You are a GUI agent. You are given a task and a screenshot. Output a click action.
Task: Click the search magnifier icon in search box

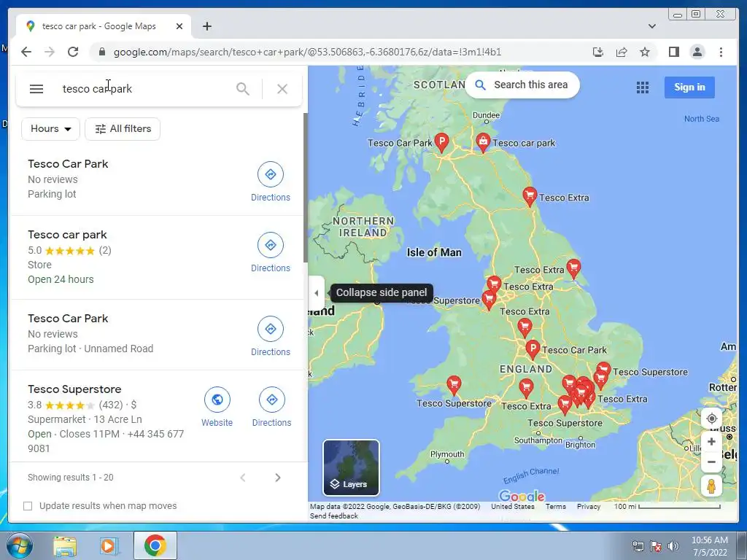[x=242, y=89]
